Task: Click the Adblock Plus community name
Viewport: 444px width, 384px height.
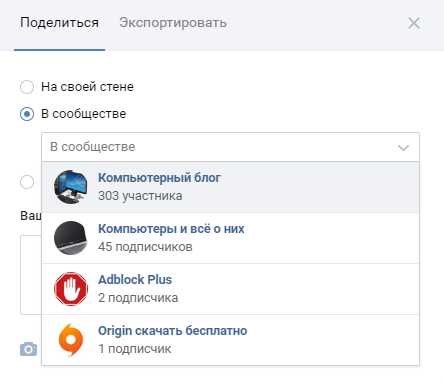Action: [x=135, y=279]
